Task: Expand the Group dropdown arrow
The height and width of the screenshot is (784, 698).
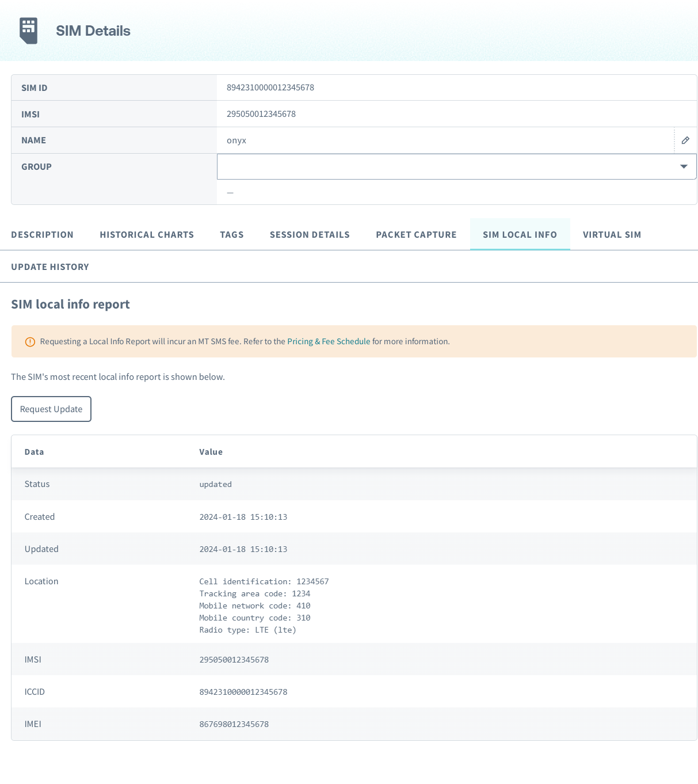Action: pos(684,166)
